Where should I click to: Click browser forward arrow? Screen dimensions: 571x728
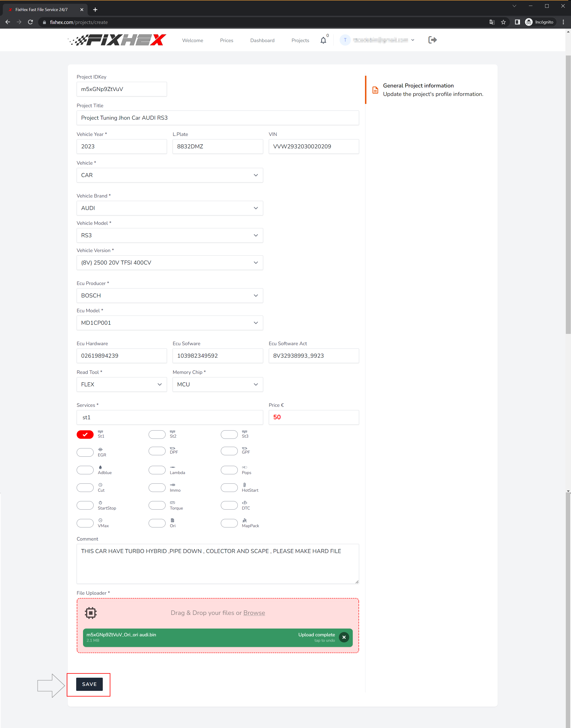point(19,22)
